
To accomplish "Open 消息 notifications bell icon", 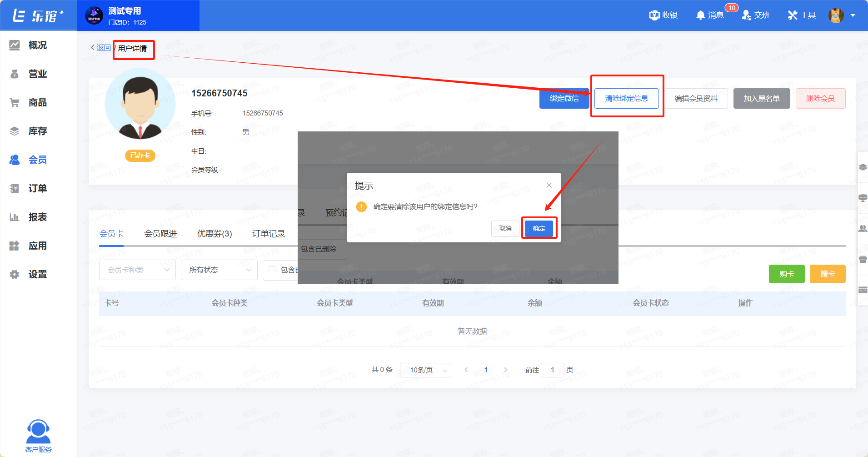I will tap(700, 15).
